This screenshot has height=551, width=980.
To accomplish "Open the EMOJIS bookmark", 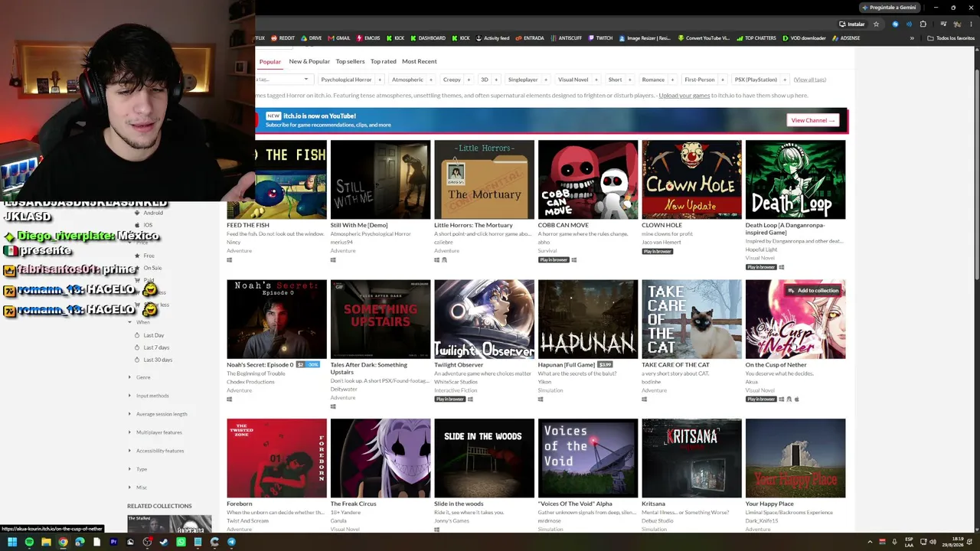I will (368, 38).
